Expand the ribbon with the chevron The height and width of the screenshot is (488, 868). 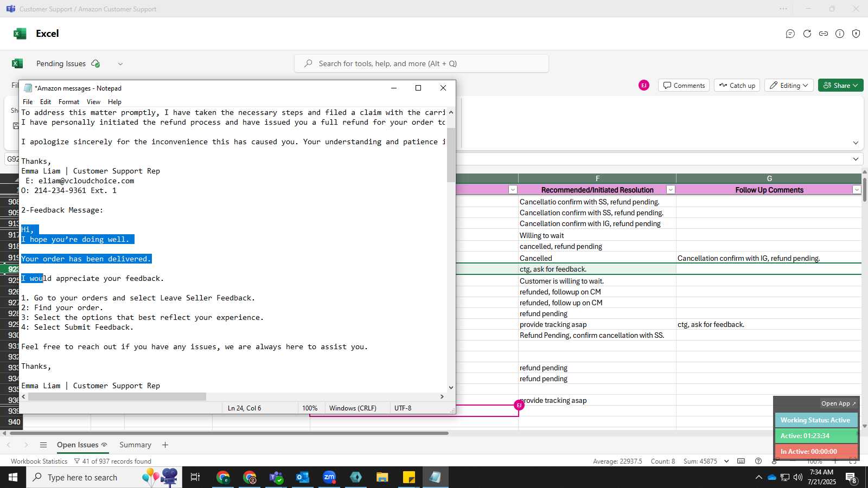click(x=856, y=143)
